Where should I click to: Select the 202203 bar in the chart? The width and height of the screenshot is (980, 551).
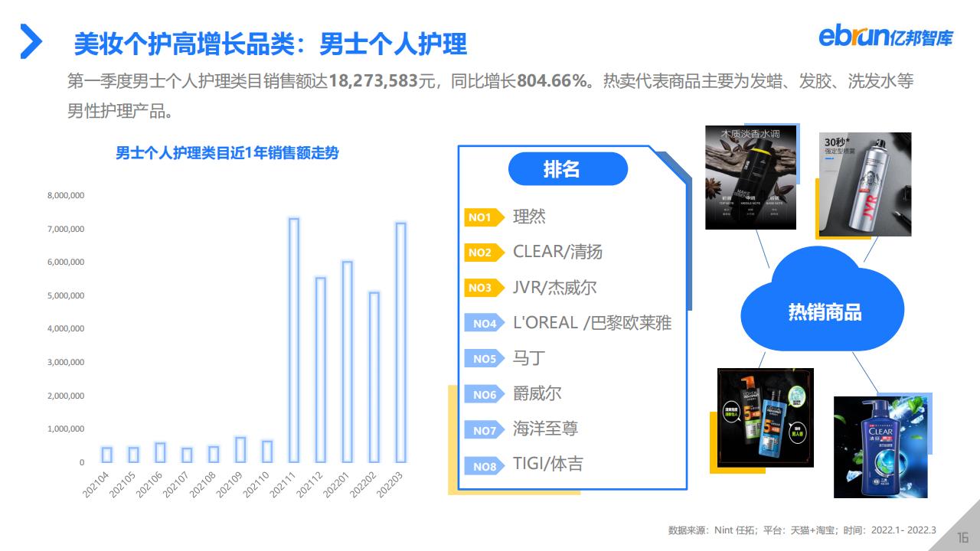[x=400, y=343]
